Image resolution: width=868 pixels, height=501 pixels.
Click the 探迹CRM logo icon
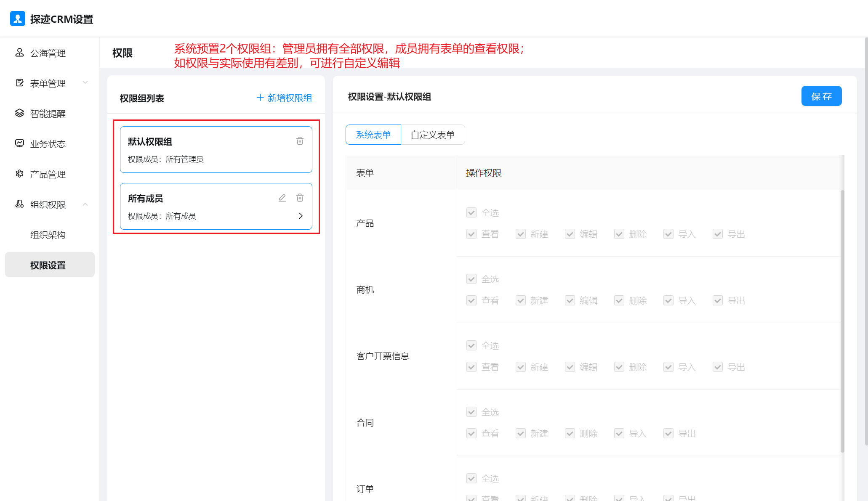point(18,19)
